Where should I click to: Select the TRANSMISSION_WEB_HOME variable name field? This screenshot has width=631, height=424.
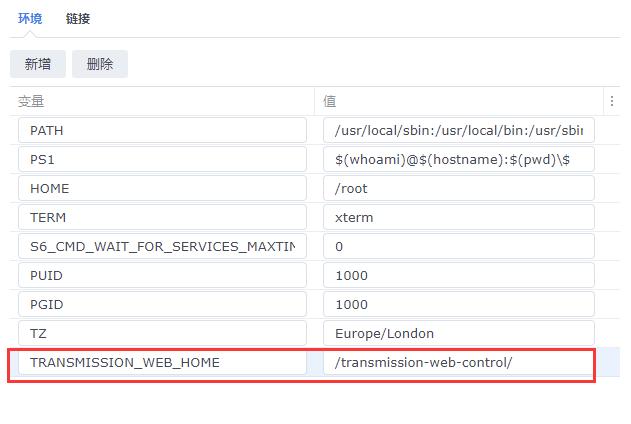(162, 363)
